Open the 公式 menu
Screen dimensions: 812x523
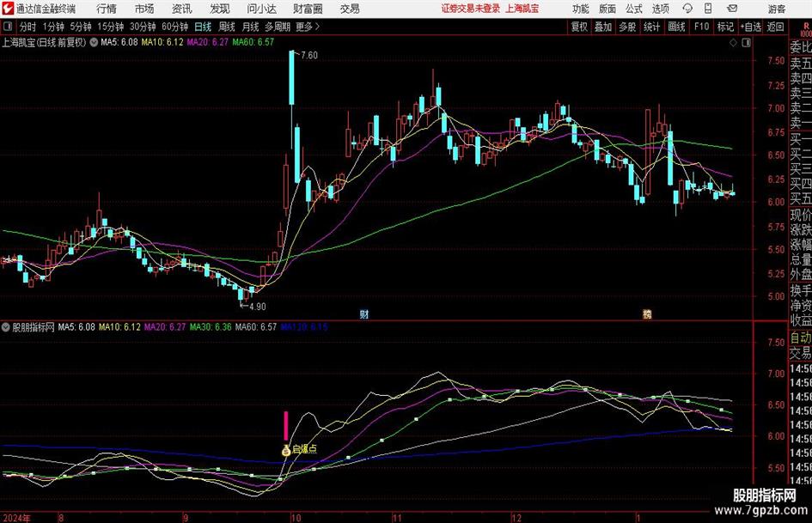(x=634, y=9)
